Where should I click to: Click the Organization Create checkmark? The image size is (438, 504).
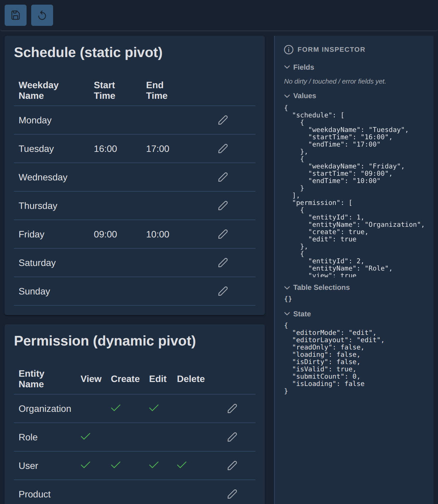pos(116,408)
